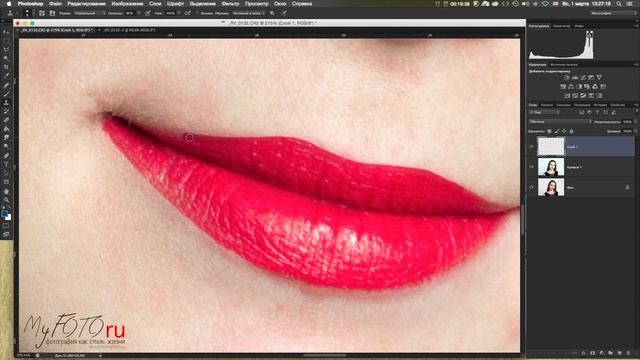Open the Apple menu
The width and height of the screenshot is (640, 360).
coord(9,4)
